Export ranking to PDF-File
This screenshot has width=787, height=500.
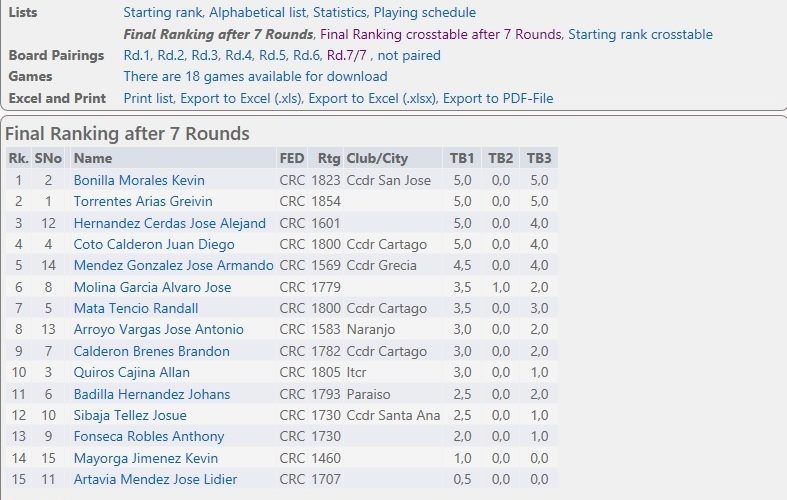(x=498, y=98)
